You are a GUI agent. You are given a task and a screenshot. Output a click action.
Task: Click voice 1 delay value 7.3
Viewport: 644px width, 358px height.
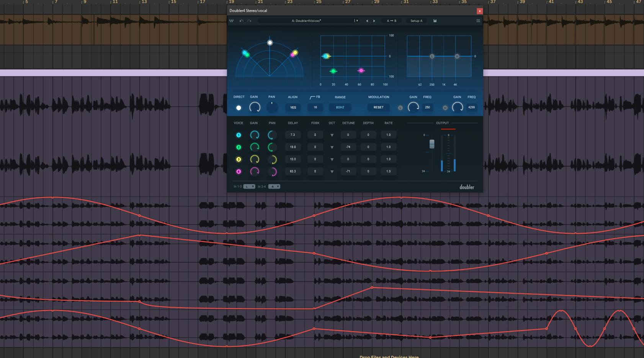(293, 135)
